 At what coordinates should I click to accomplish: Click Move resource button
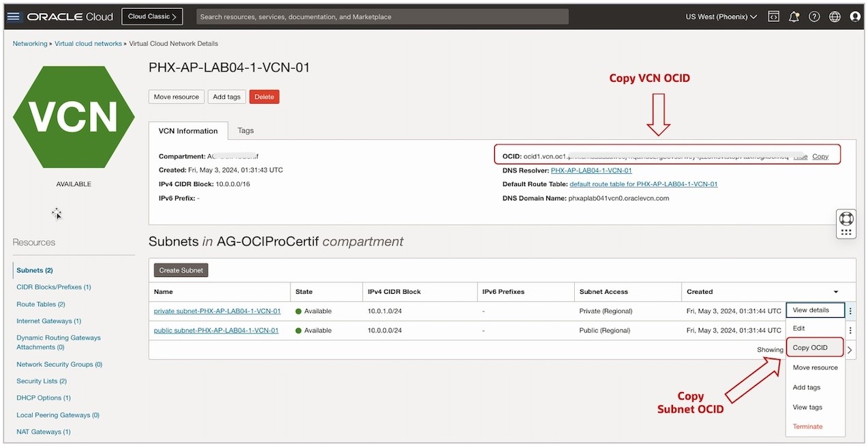click(x=177, y=97)
